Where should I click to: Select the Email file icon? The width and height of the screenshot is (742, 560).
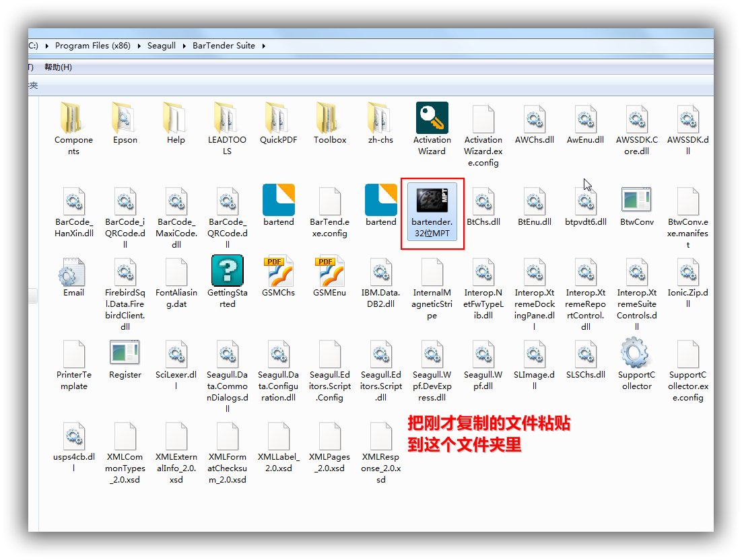pyautogui.click(x=73, y=271)
